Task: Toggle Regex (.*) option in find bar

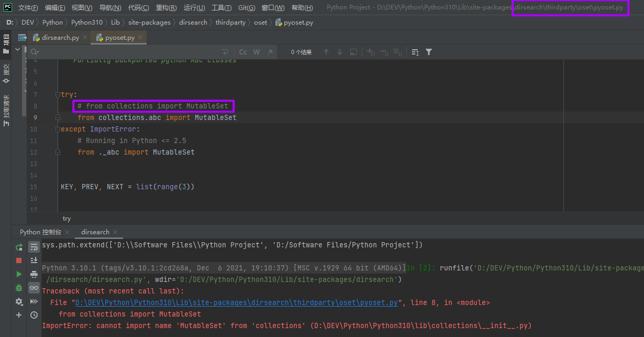Action: 270,52
